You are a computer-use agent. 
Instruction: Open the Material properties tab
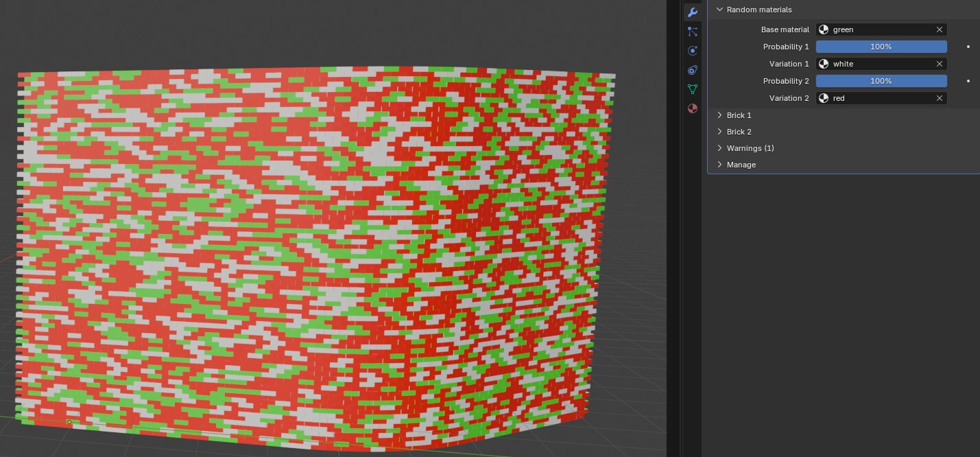pyautogui.click(x=692, y=108)
